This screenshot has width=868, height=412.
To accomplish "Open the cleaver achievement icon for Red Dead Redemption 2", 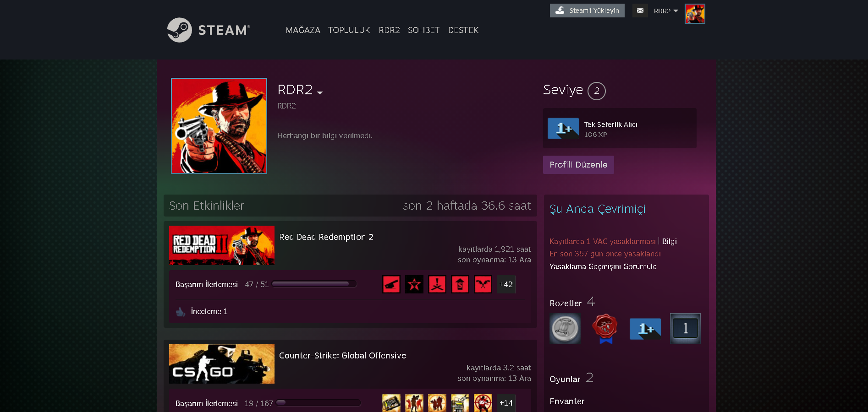I will click(391, 284).
